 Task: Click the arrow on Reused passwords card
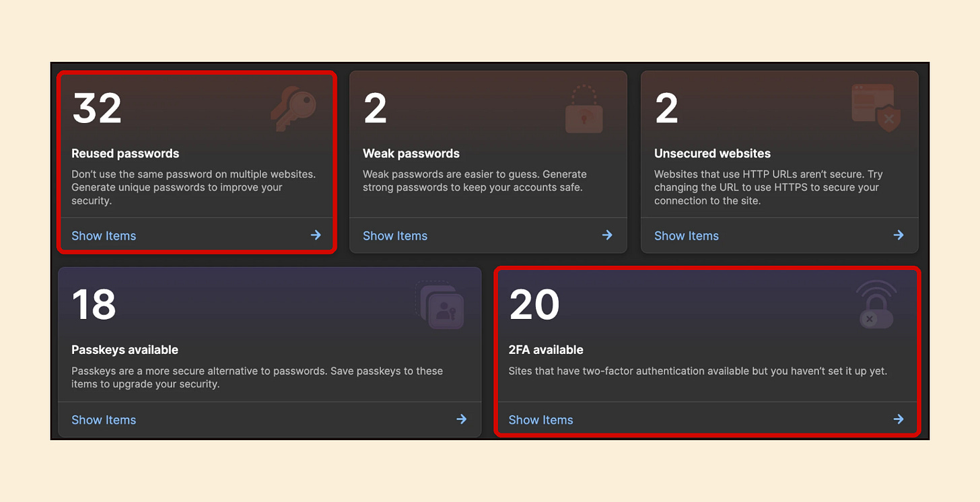point(316,235)
